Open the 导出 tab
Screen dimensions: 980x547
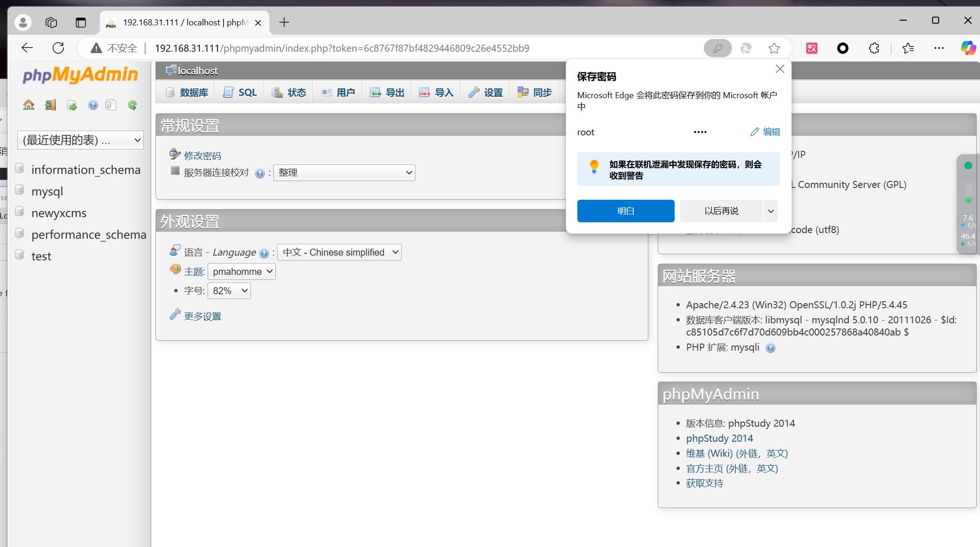(x=387, y=93)
